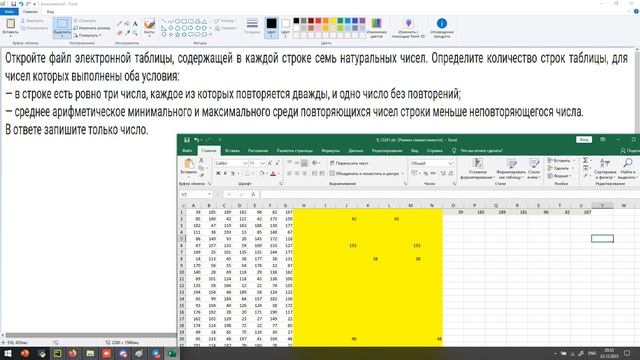The image size is (640, 360).
Task: Pick the yellow swatch in Paint's palette
Action: click(333, 21)
